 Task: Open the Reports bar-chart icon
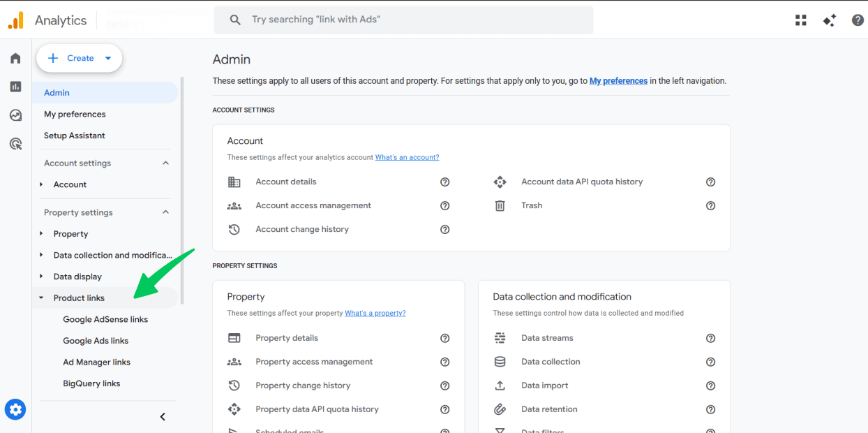click(x=15, y=87)
